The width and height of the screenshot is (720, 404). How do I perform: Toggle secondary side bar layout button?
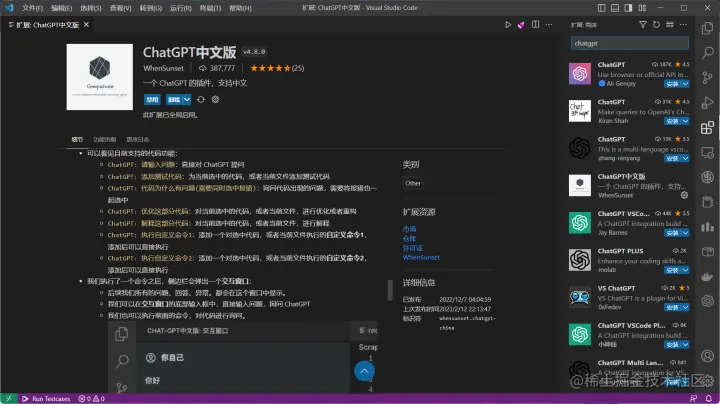click(x=629, y=8)
